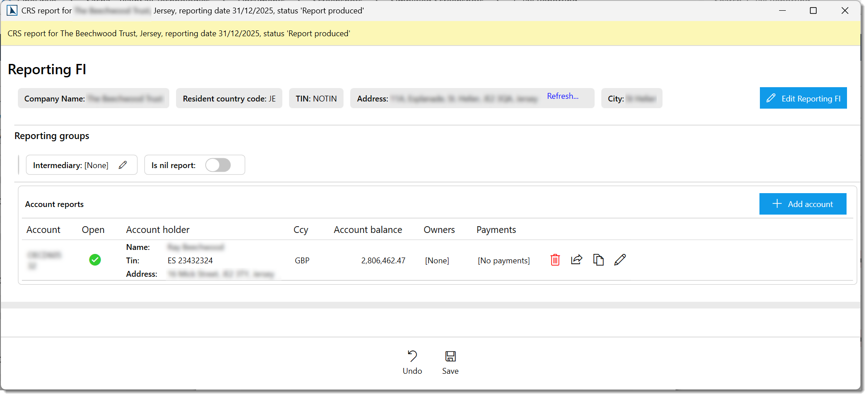Click the Undo icon

(x=412, y=356)
